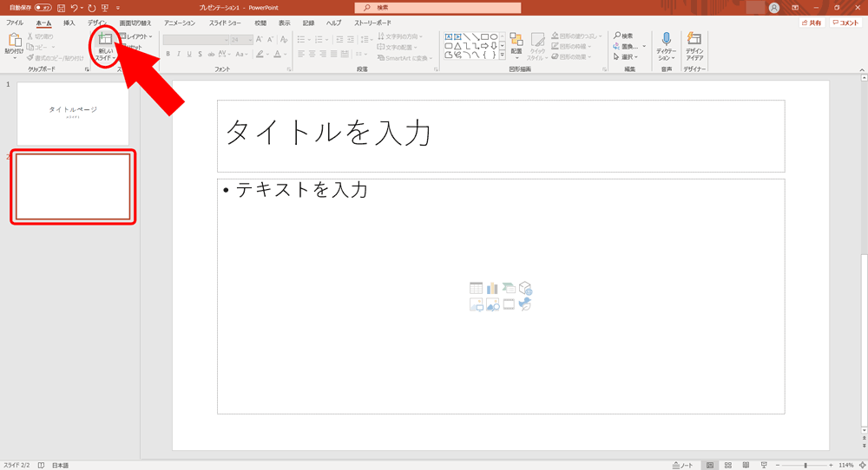Click the Save icon in title bar
The image size is (868, 470).
(62, 8)
